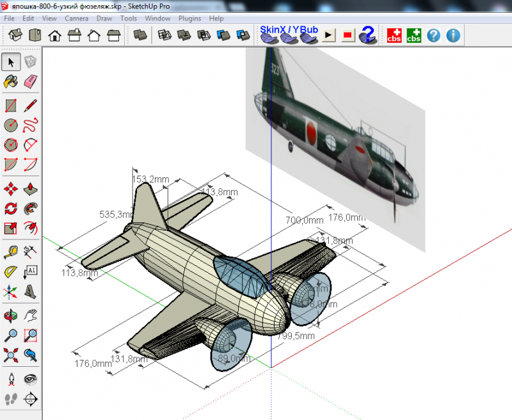Open the Plugins menu
512x420 pixels.
pos(189,19)
